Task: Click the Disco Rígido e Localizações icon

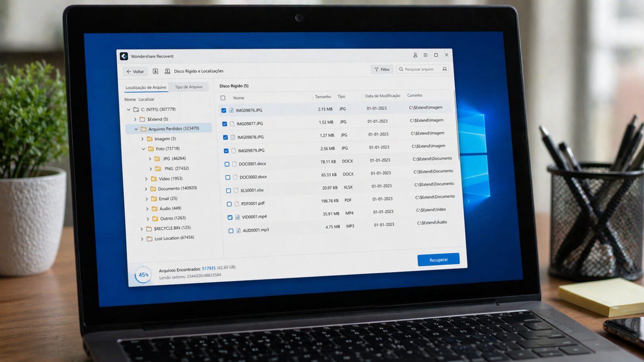Action: pos(167,71)
